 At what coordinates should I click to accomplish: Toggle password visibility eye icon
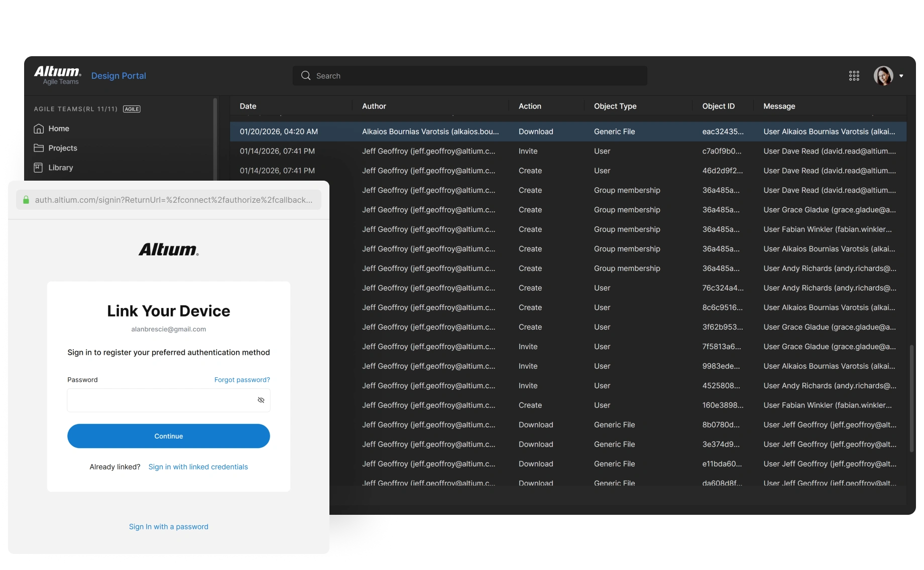point(261,400)
